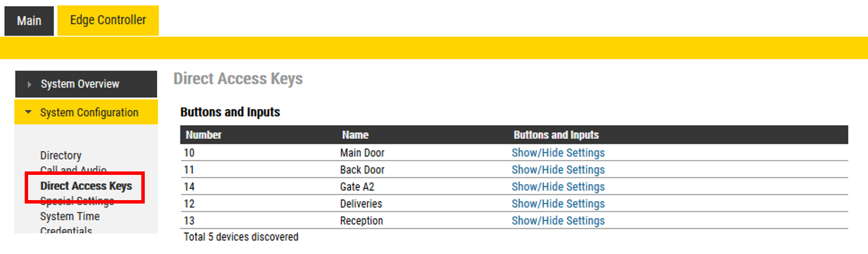This screenshot has width=868, height=254.
Task: Select Direct Access Keys menu item
Action: tap(86, 186)
